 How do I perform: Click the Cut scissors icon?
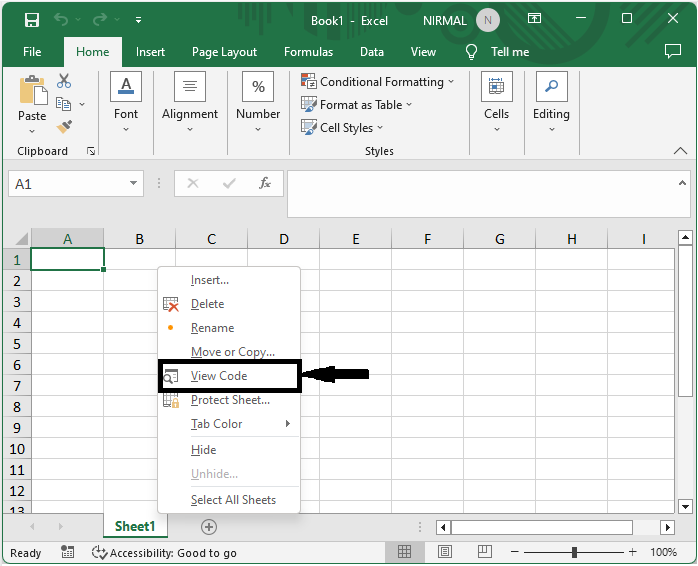64,81
